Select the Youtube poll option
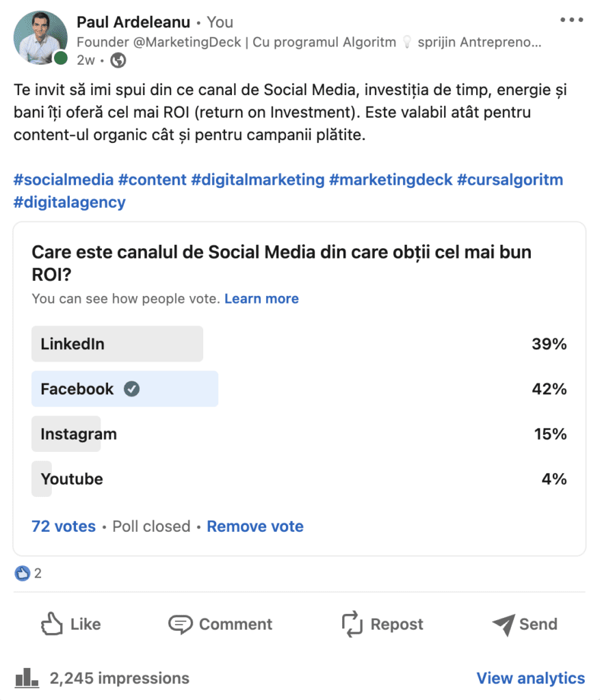The width and height of the screenshot is (600, 700). 299,479
